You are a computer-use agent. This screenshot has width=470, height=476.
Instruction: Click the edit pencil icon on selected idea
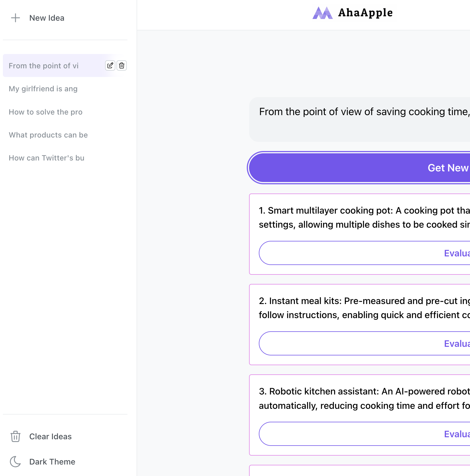pos(110,65)
